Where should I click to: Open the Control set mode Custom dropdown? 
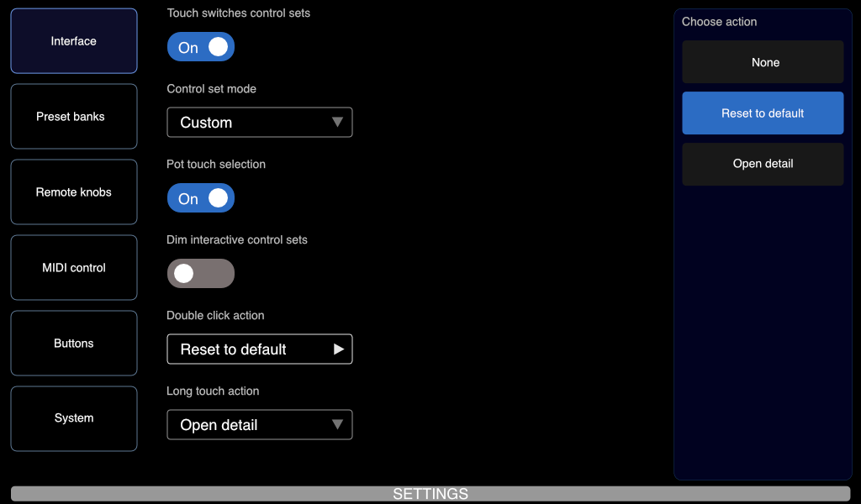(260, 123)
